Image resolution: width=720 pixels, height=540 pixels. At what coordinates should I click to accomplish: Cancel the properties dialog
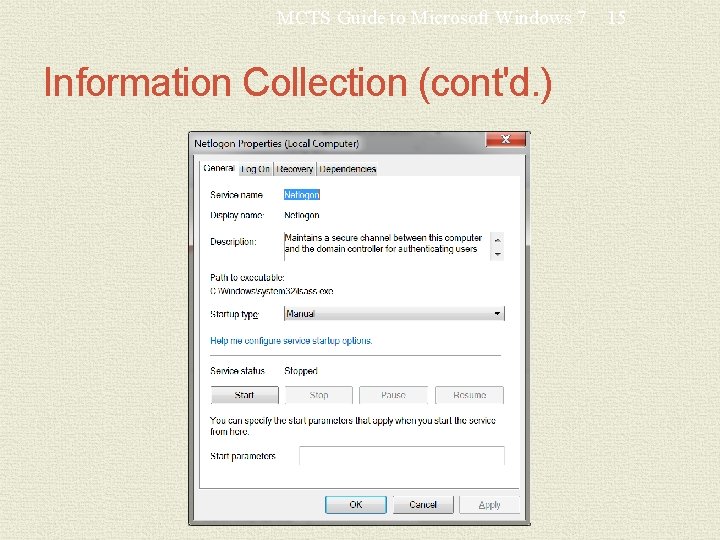pyautogui.click(x=423, y=505)
